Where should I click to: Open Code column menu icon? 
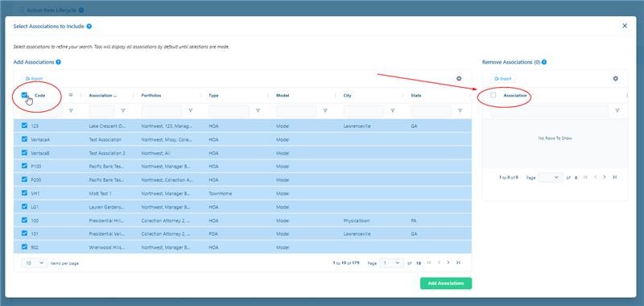tap(71, 95)
